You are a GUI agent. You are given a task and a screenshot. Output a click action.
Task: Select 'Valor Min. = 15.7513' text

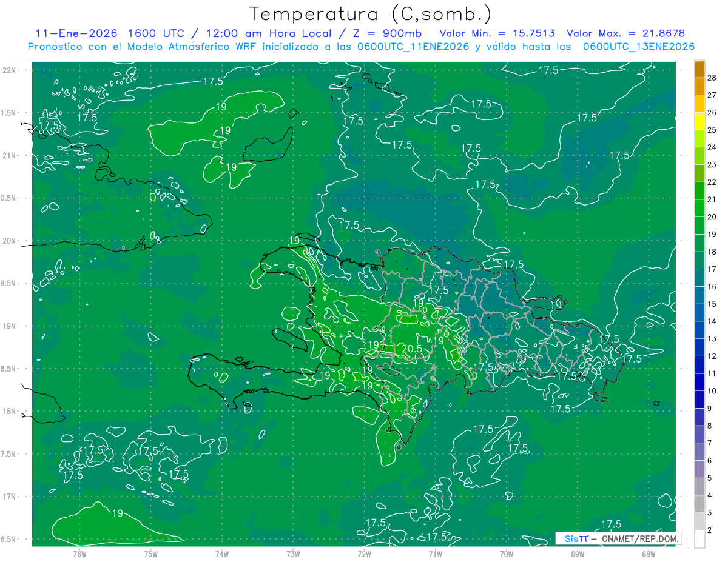click(498, 34)
